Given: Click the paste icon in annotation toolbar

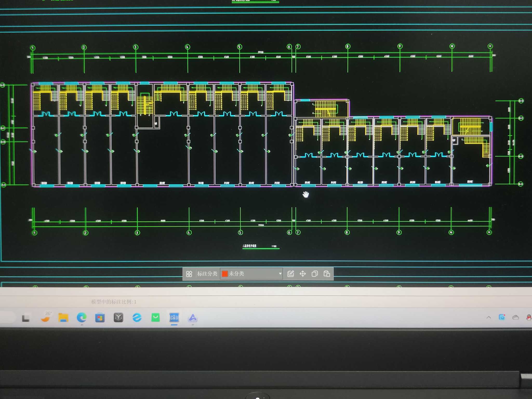Looking at the screenshot, I should (327, 274).
